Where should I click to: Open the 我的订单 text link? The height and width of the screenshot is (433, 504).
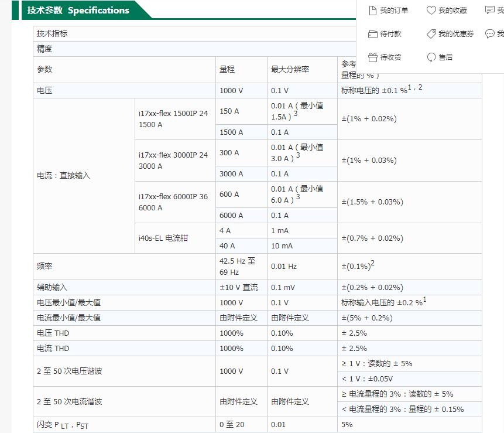point(394,11)
